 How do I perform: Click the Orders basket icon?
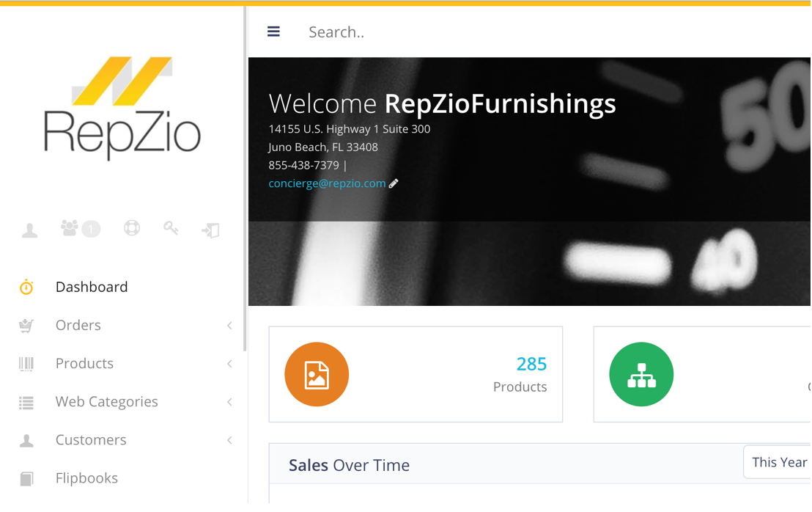[26, 326]
